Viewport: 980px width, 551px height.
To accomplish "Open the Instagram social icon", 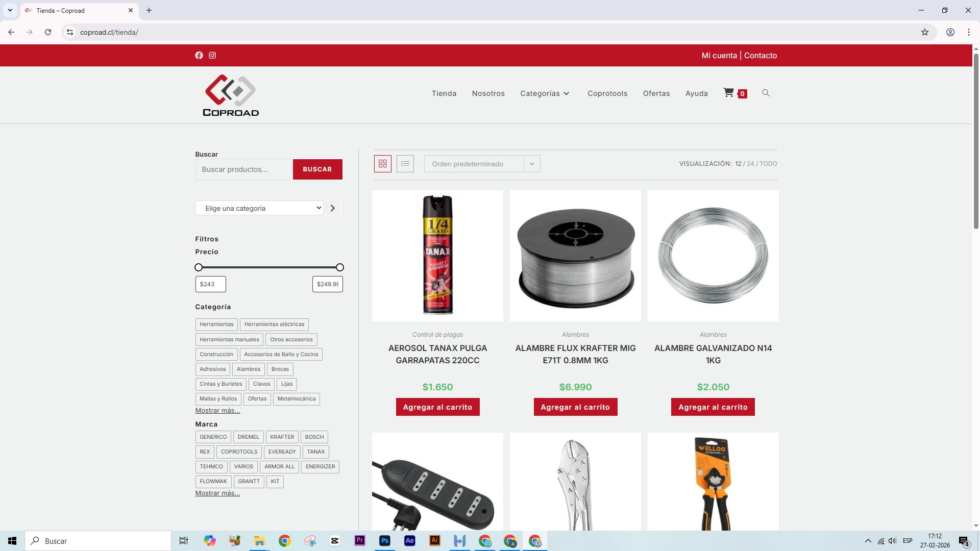I will point(212,56).
